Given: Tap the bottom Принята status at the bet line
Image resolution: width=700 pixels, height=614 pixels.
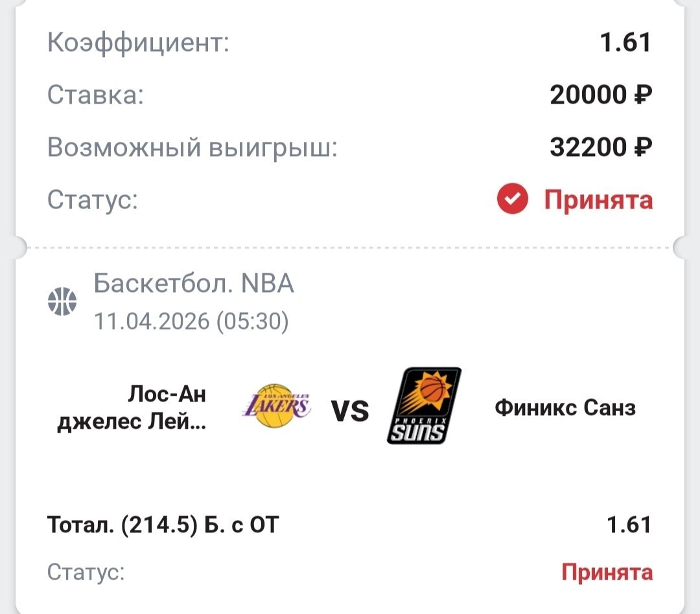Looking at the screenshot, I should coord(607,573).
